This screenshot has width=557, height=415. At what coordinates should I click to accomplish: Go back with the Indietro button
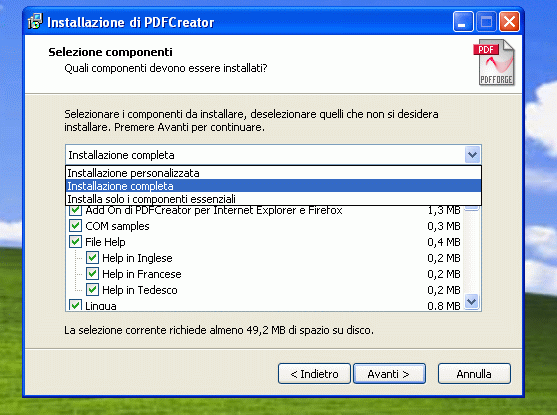point(314,373)
